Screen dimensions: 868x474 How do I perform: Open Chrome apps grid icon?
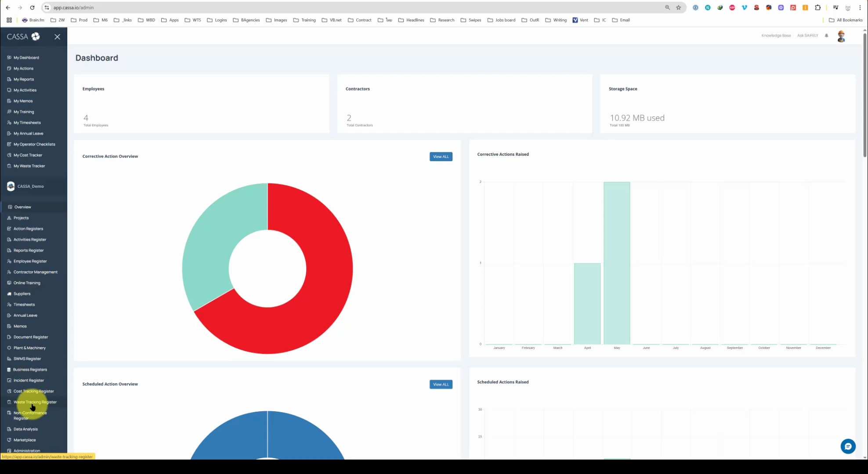tap(9, 20)
